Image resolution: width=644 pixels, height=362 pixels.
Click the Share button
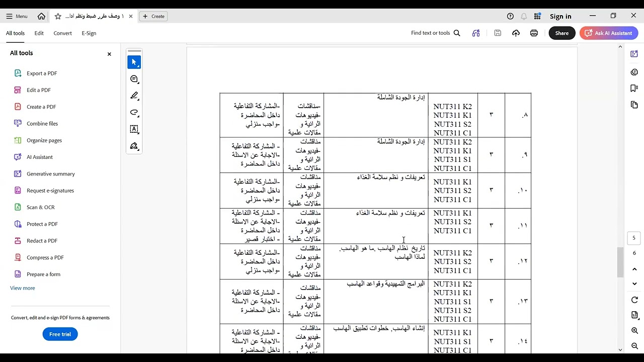562,33
